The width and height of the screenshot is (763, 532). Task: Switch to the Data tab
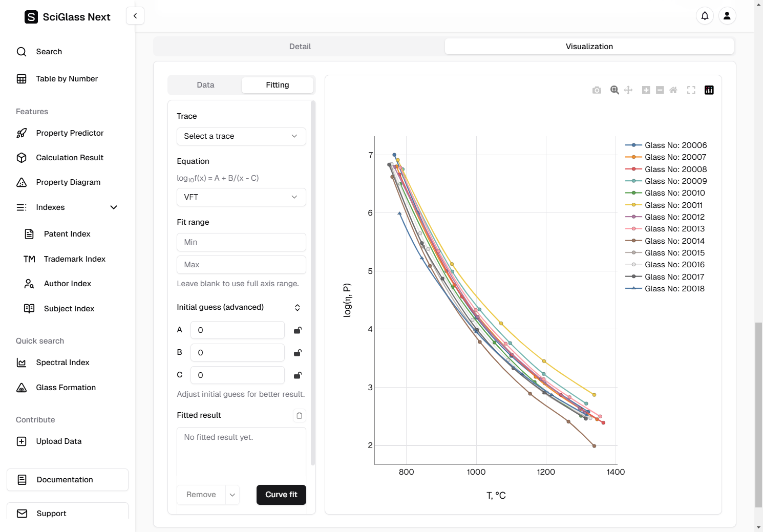(205, 85)
